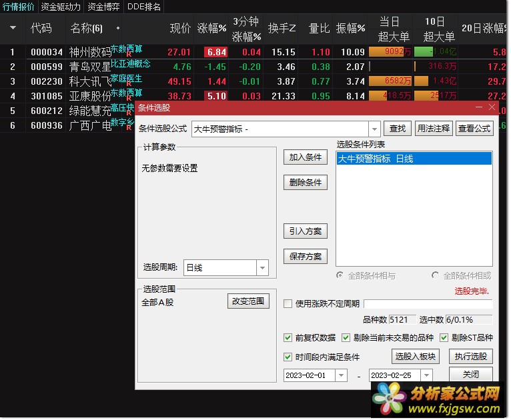511x420 pixels.
Task: Switch to 资金博弈 tab
Action: pyautogui.click(x=103, y=7)
